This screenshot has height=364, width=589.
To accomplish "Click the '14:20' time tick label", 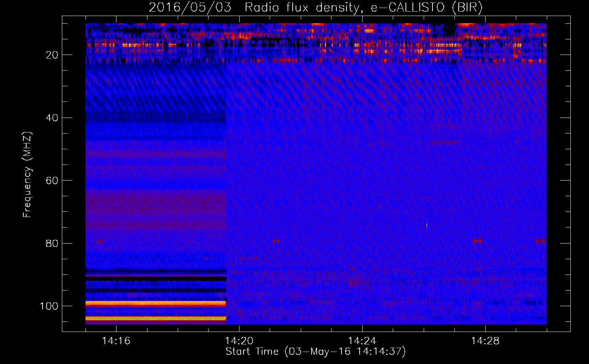I will coord(239,341).
